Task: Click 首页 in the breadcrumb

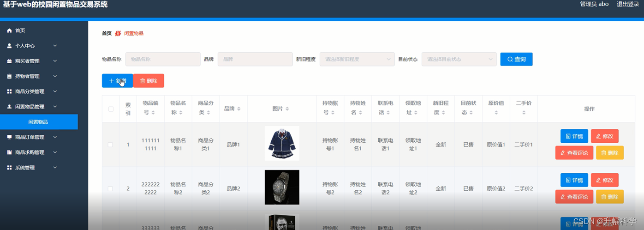Action: pyautogui.click(x=107, y=33)
